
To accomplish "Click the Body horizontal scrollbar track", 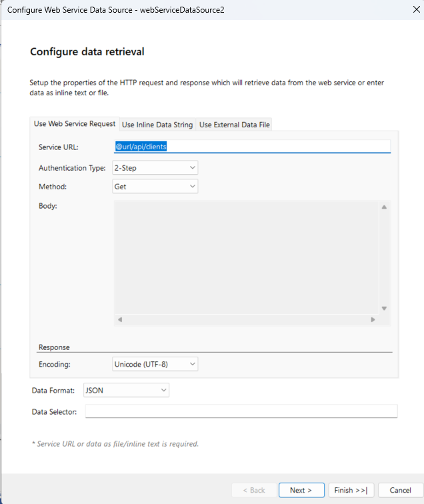I will (x=245, y=319).
